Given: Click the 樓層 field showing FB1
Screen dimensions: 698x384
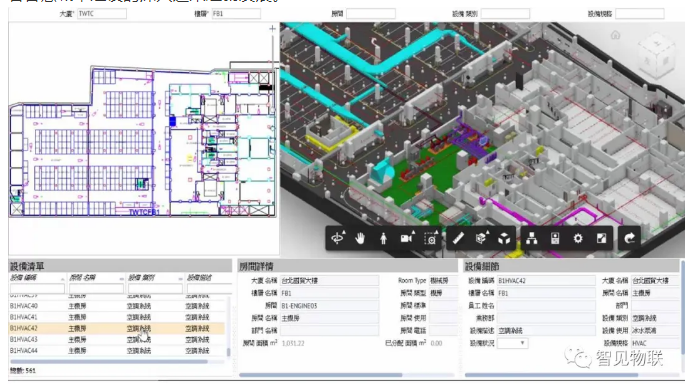Looking at the screenshot, I should [236, 14].
